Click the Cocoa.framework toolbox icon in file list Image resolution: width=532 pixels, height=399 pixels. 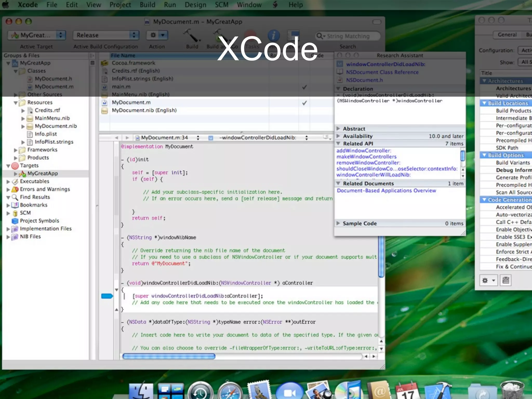point(104,63)
